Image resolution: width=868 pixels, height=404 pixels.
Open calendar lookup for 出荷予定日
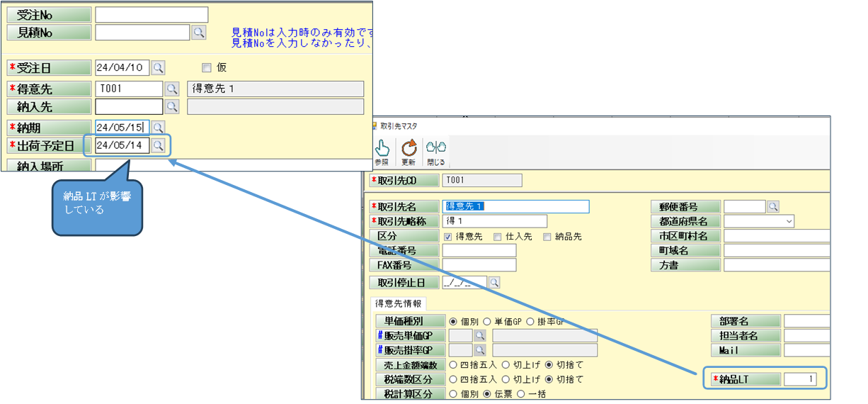[x=159, y=145]
